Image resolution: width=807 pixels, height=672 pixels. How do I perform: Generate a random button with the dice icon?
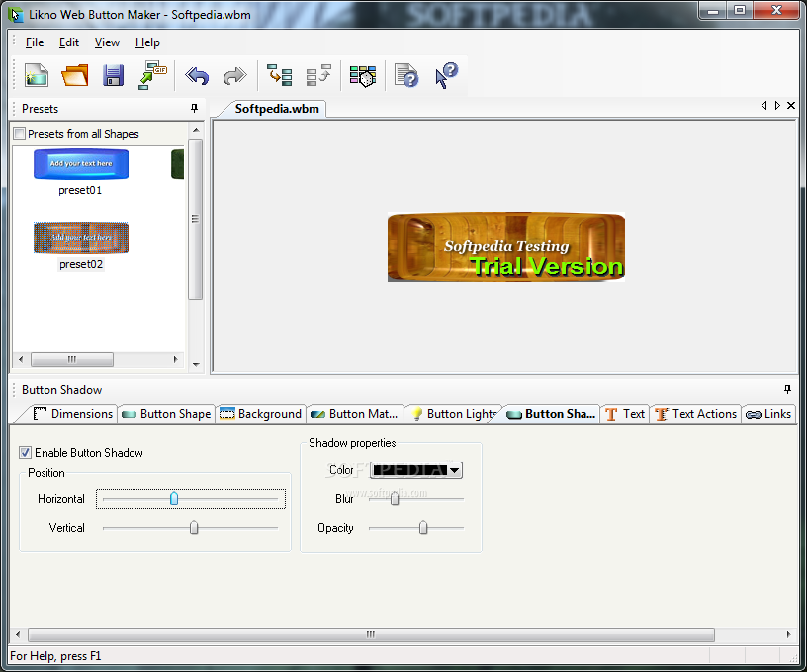pos(363,76)
